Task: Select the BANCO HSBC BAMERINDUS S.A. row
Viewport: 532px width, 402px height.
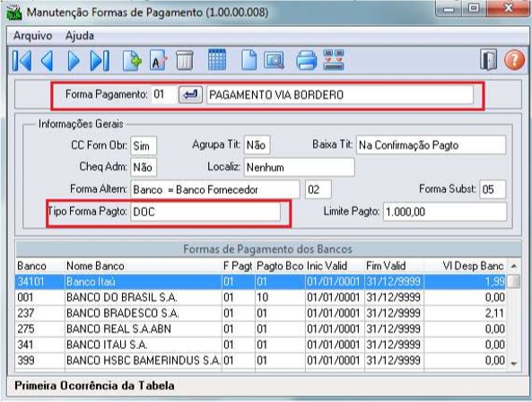Action: point(260,360)
